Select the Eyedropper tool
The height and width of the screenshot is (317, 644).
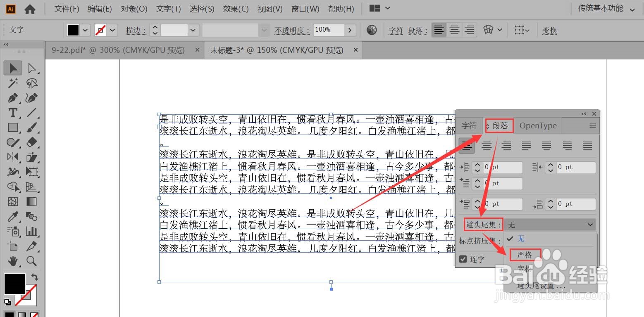click(12, 216)
